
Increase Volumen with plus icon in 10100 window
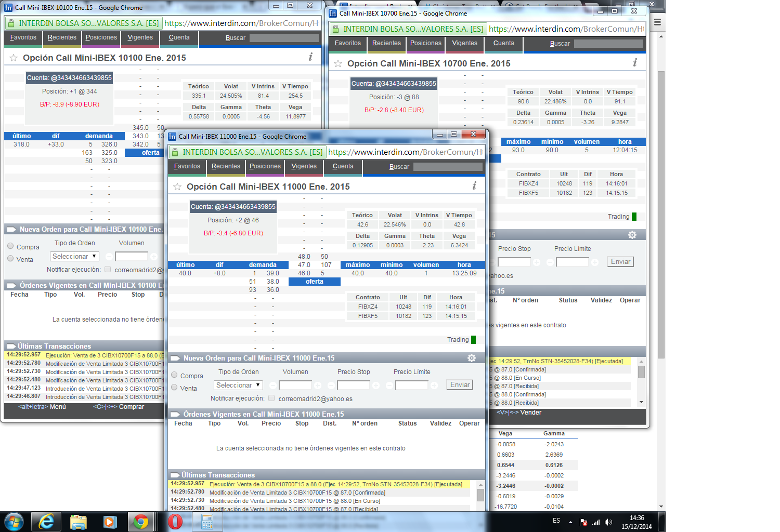pos(154,257)
